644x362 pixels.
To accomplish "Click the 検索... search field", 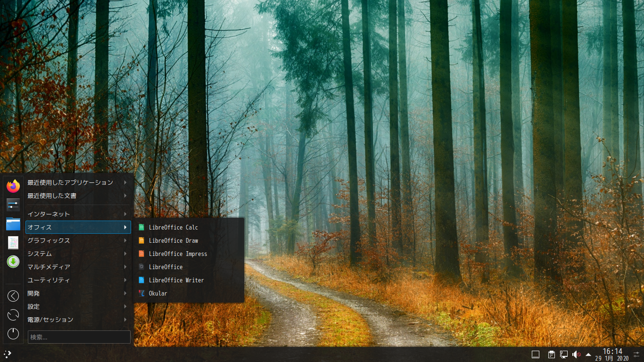I will pyautogui.click(x=79, y=337).
